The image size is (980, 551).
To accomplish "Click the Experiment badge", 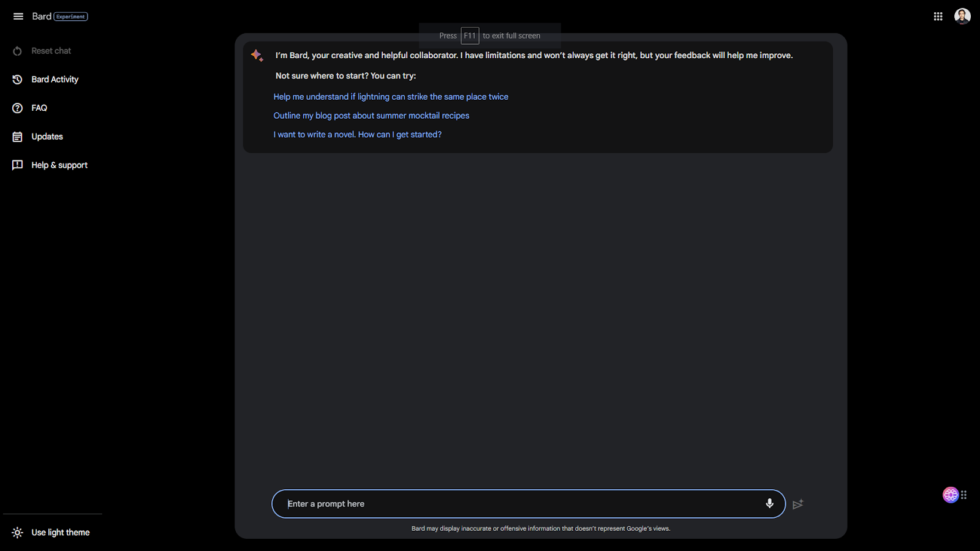I will click(x=71, y=17).
